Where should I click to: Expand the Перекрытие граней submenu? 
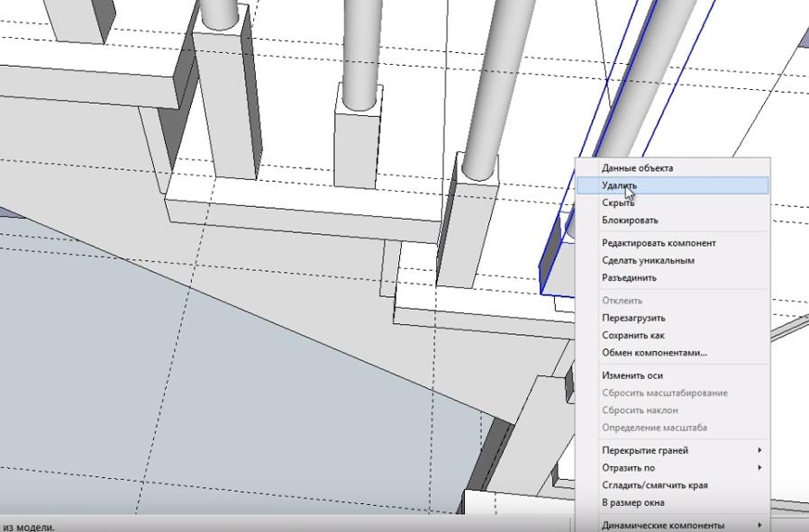pos(645,450)
